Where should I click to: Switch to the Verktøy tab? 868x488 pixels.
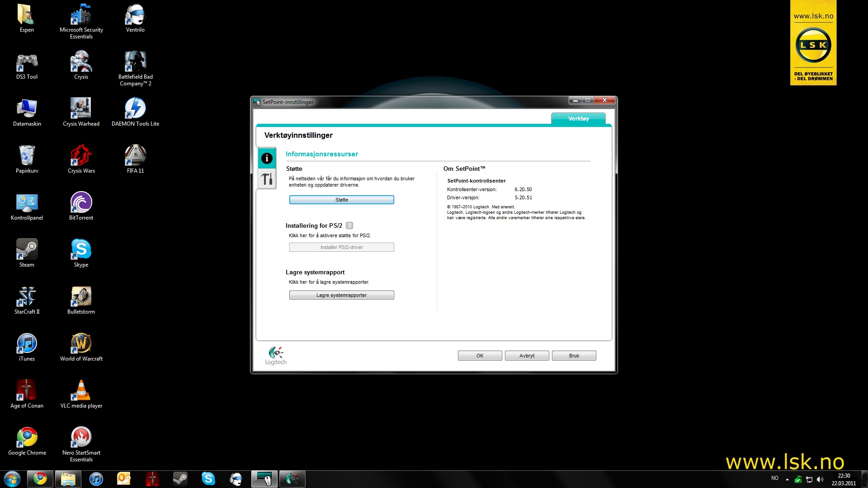click(x=578, y=118)
